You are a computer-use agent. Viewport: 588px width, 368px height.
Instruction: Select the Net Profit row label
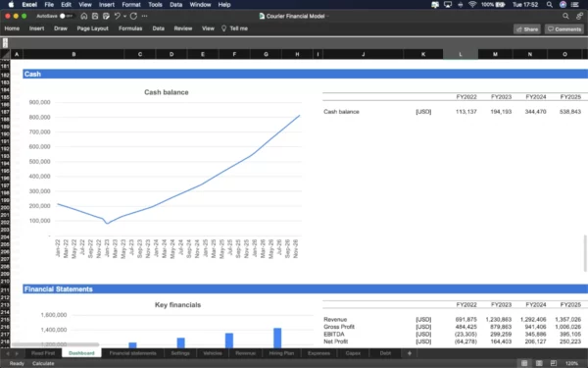(x=335, y=342)
